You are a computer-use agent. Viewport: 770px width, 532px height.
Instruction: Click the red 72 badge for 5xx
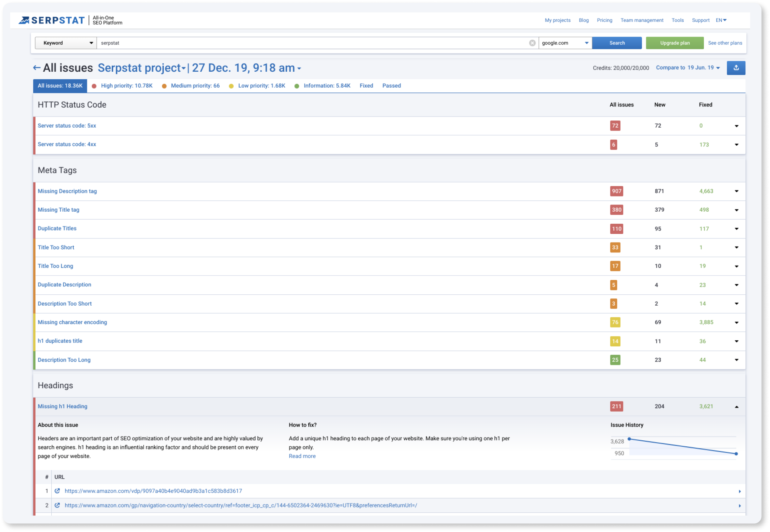(x=615, y=126)
